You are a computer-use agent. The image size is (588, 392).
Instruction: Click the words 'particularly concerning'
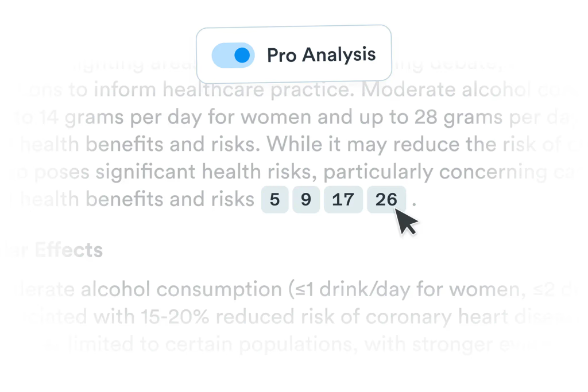(x=435, y=172)
